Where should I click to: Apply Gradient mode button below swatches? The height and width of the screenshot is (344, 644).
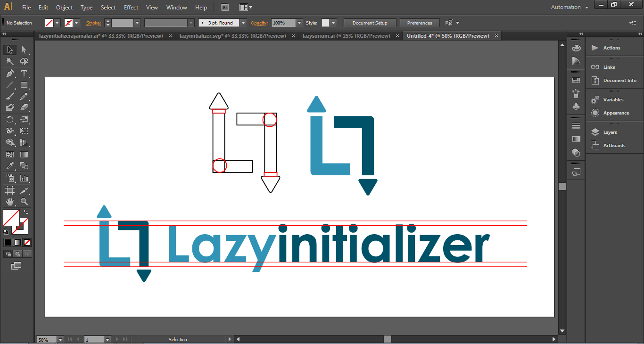(x=17, y=242)
